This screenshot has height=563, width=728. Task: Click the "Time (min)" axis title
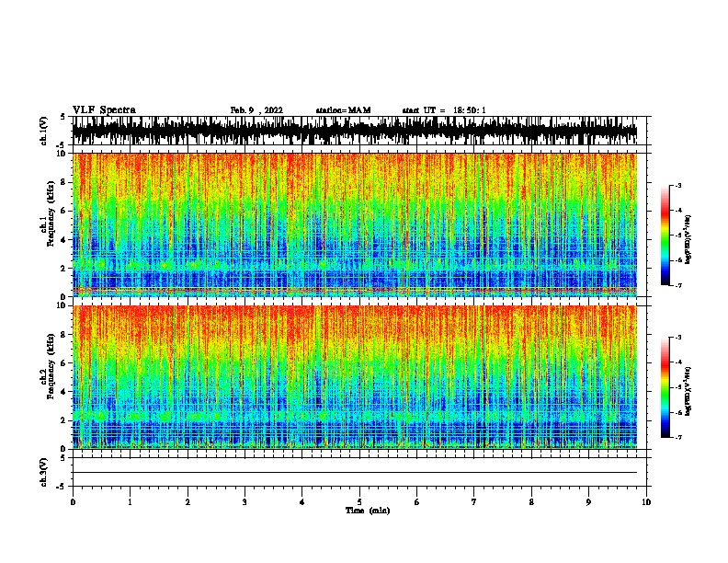(368, 511)
